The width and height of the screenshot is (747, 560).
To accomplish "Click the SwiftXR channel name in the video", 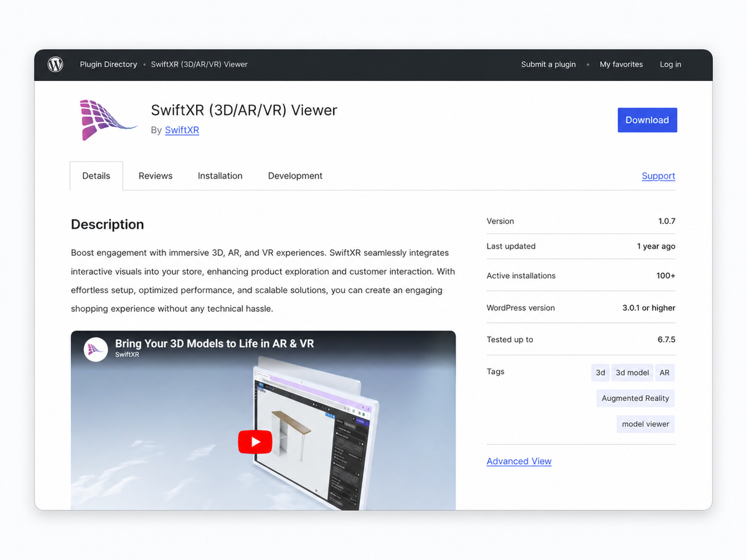I will [x=127, y=355].
